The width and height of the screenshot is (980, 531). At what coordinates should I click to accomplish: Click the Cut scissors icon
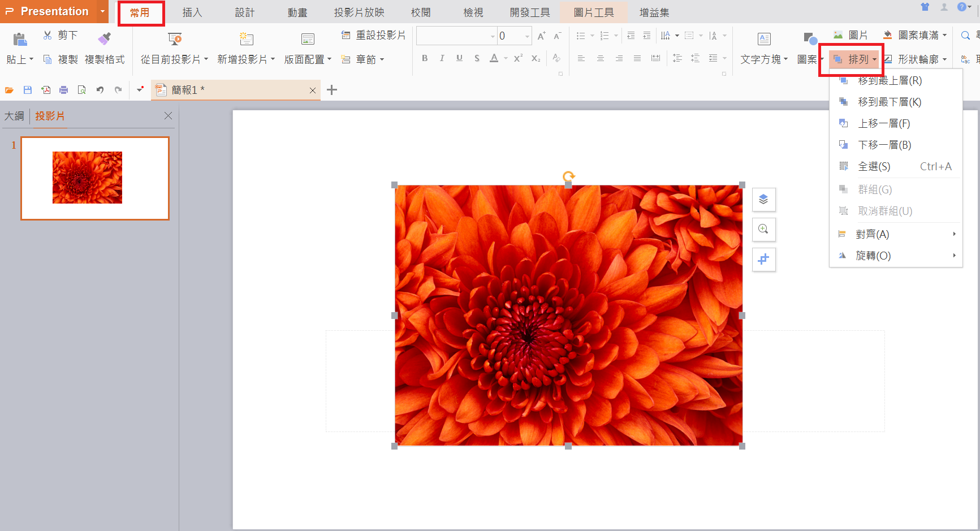pos(48,35)
